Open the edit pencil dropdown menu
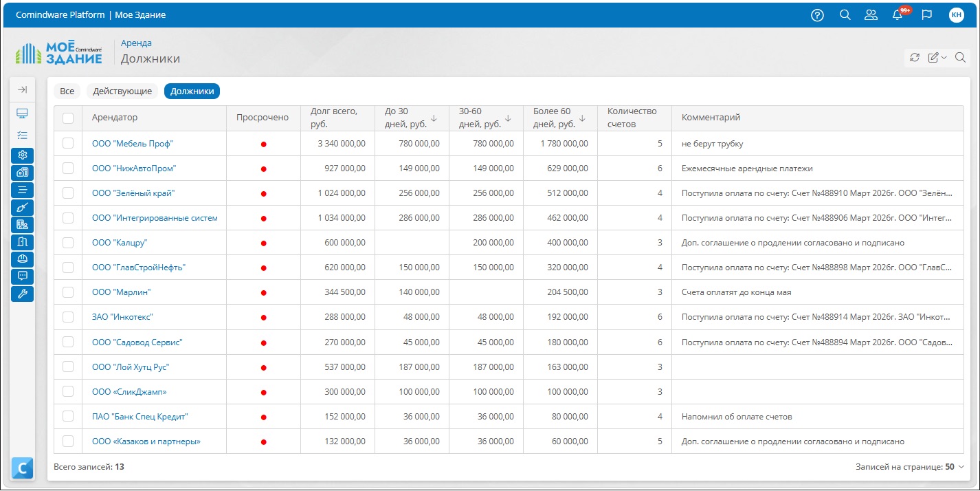The width and height of the screenshot is (980, 491). click(937, 58)
